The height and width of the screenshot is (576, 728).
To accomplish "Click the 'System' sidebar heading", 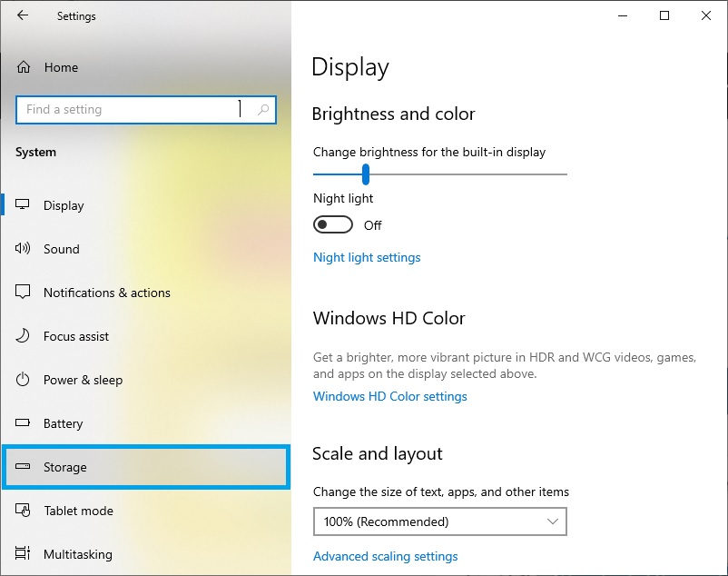I will [35, 153].
